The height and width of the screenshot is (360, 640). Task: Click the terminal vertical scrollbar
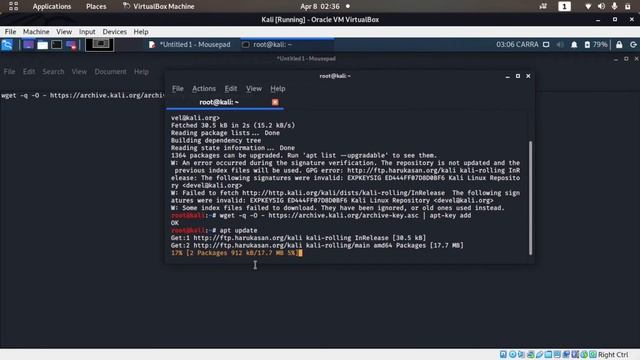(530, 198)
